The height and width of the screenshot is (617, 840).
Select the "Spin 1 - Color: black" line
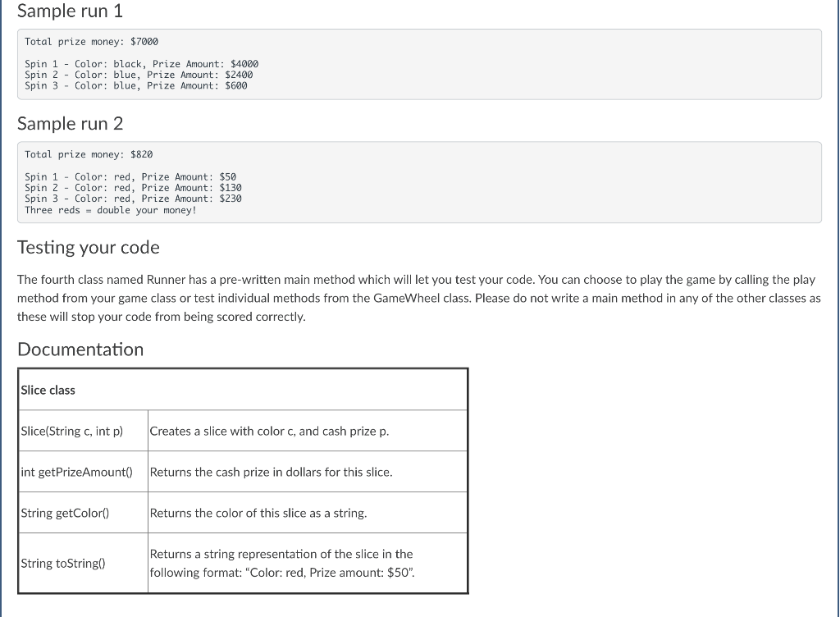[x=141, y=63]
